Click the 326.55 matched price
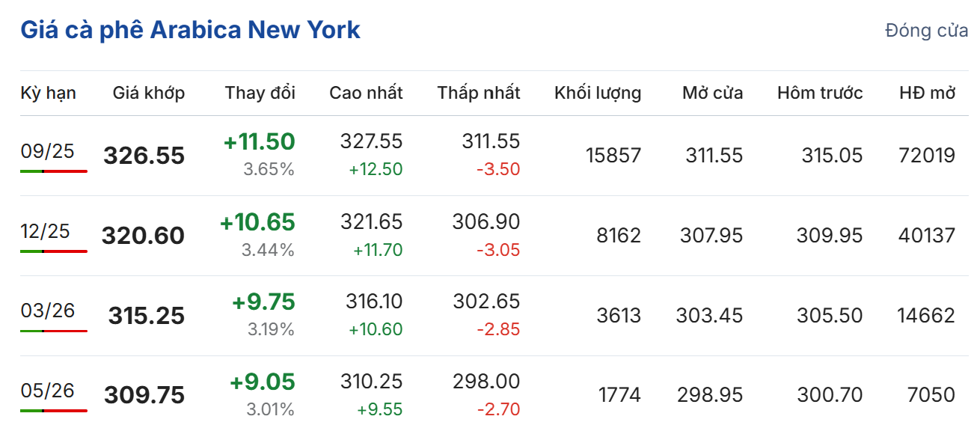 [x=144, y=156]
